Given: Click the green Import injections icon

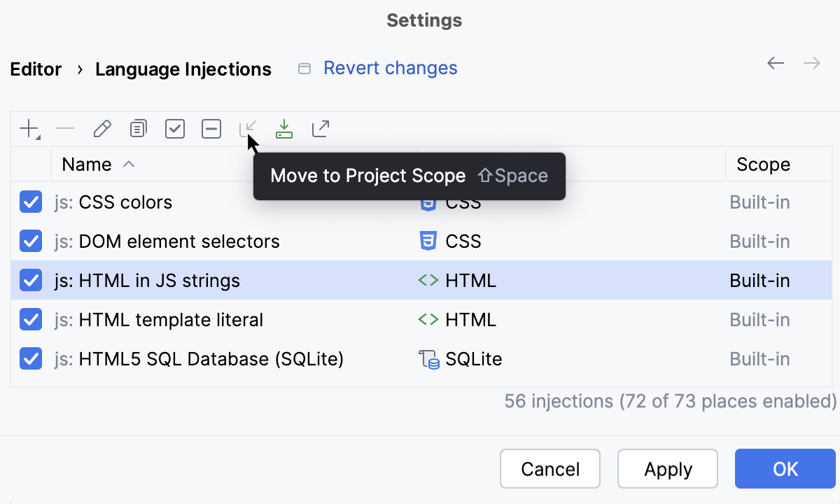Looking at the screenshot, I should click(x=283, y=128).
